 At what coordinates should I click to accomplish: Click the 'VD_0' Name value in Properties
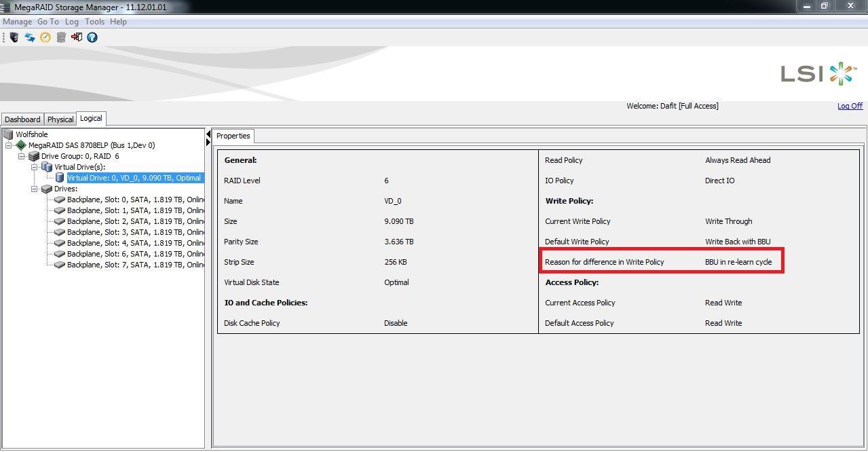point(393,201)
